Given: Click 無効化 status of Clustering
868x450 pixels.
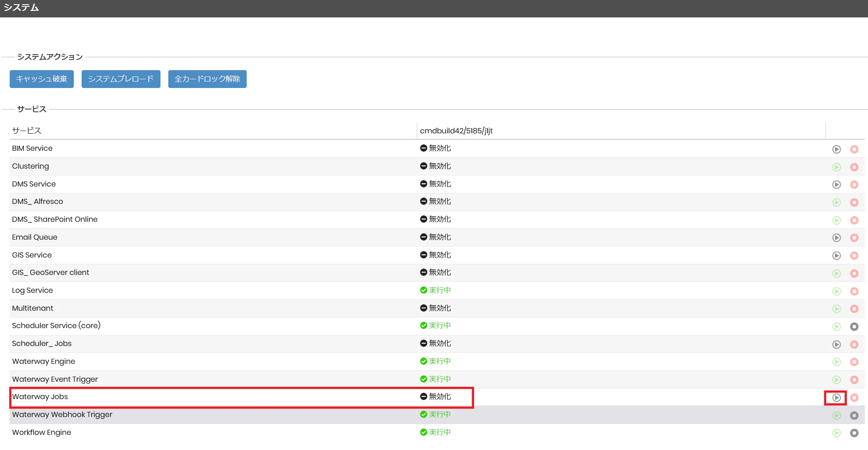Looking at the screenshot, I should pos(436,166).
